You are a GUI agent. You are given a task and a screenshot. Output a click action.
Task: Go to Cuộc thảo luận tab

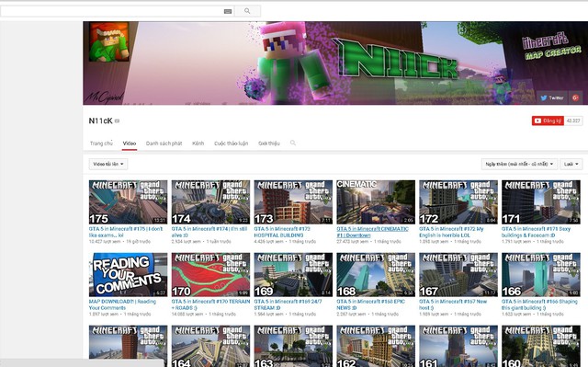[231, 143]
